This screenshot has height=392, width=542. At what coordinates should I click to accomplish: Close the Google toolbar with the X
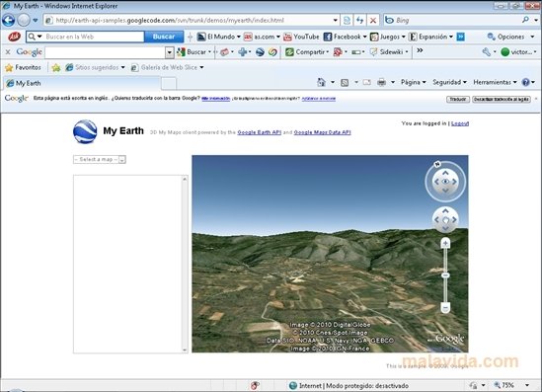coord(8,52)
